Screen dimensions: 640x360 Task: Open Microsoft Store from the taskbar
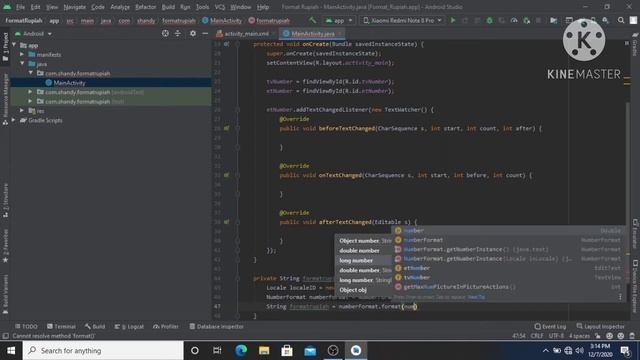pyautogui.click(x=287, y=350)
